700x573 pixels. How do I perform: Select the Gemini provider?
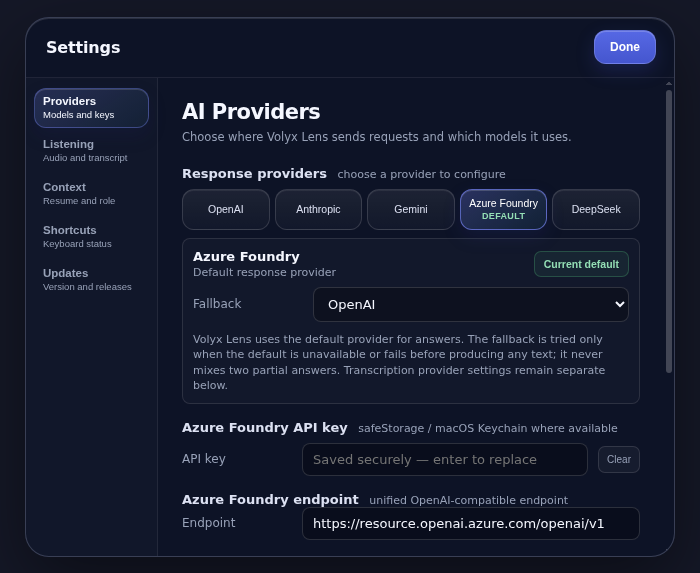[x=411, y=209]
